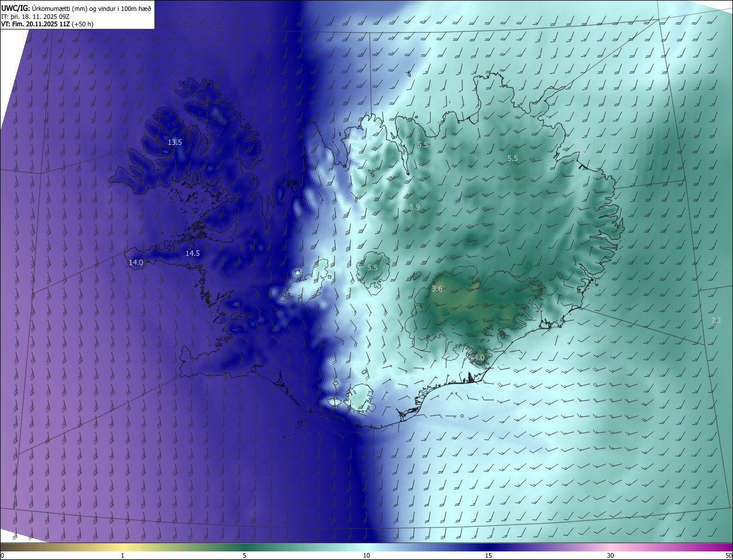Click the colorbar tick label 0

point(2,555)
